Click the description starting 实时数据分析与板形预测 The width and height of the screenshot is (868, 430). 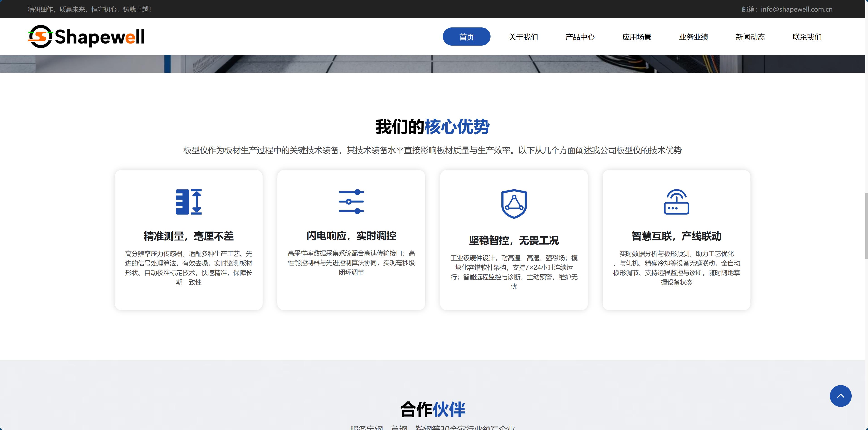pyautogui.click(x=676, y=268)
